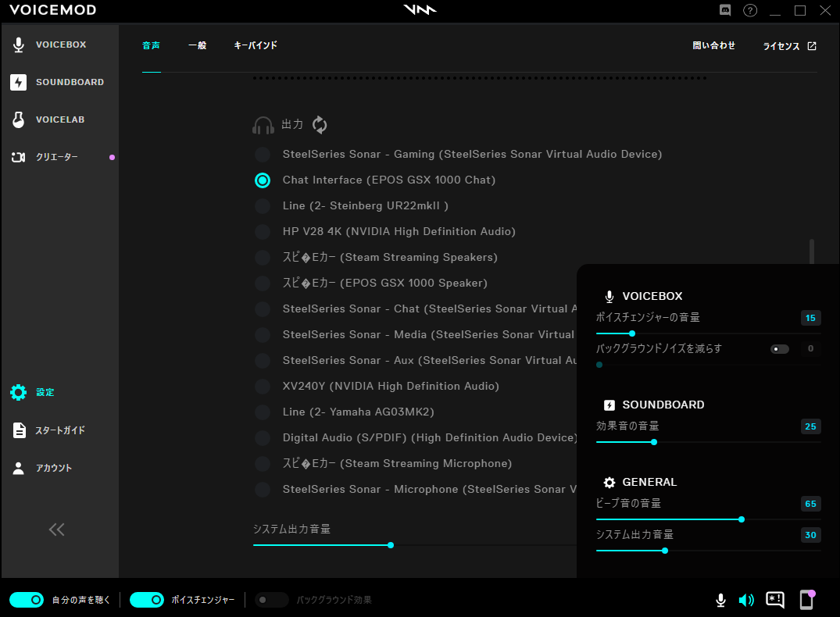840x617 pixels.
Task: Select HP V28 4K NVIDIA output
Action: (x=263, y=232)
